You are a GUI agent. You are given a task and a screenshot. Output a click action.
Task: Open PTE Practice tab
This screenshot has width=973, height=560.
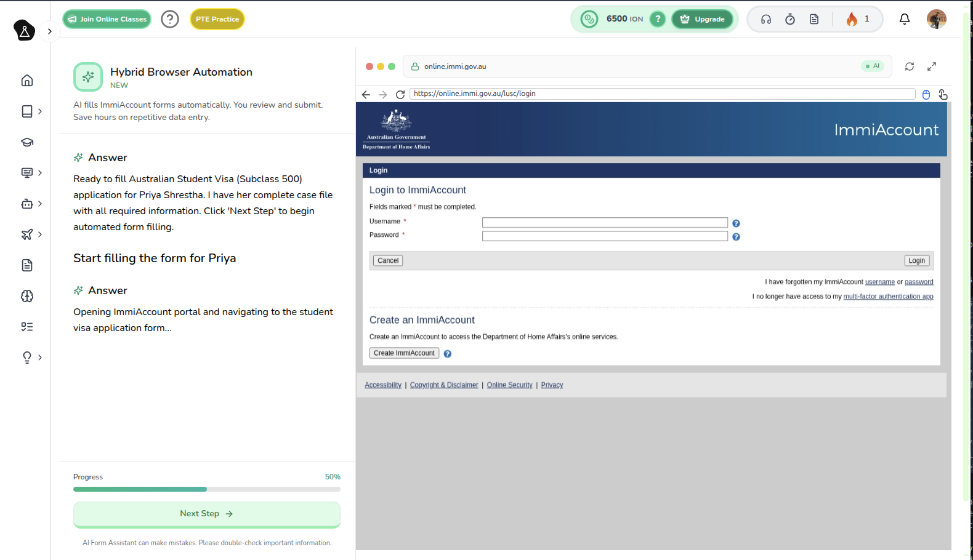coord(217,19)
